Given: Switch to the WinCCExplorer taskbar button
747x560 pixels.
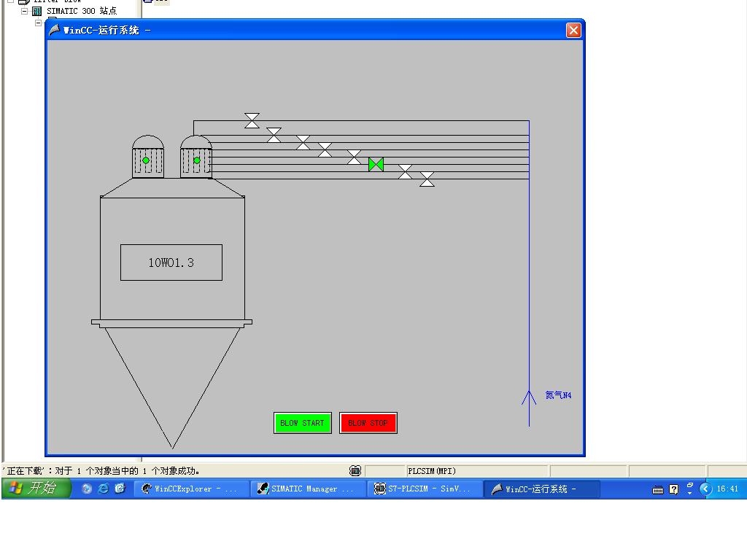Looking at the screenshot, I should 191,489.
